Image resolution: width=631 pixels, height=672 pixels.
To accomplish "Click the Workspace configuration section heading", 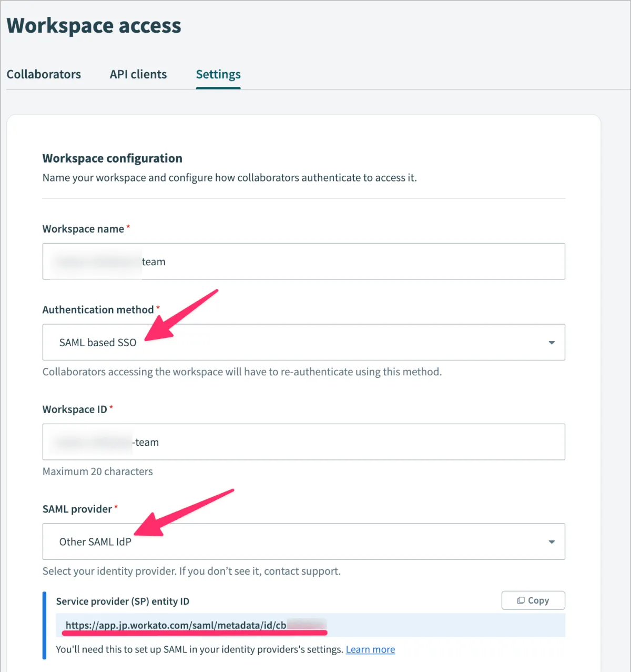I will pos(113,158).
